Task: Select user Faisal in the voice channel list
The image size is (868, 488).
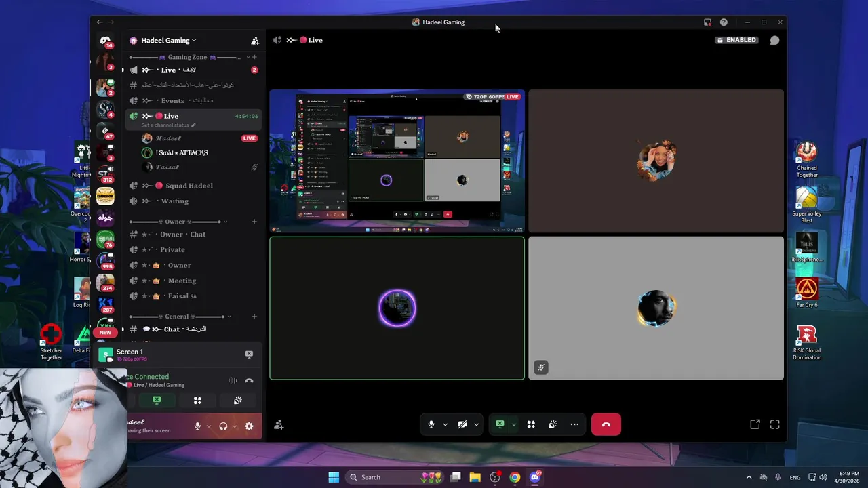Action: [167, 167]
